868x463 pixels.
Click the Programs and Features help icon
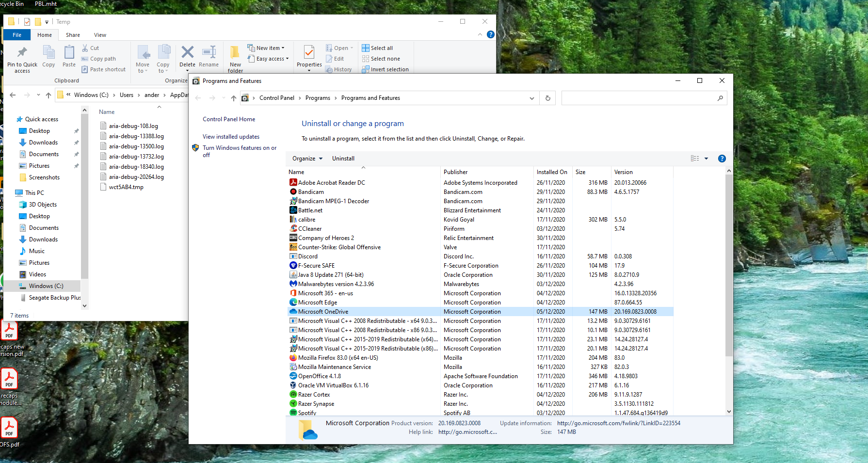tap(722, 159)
